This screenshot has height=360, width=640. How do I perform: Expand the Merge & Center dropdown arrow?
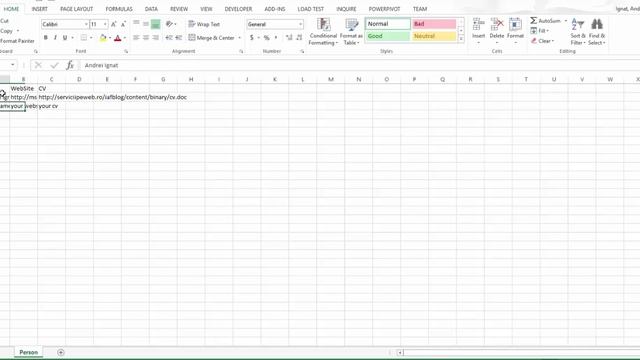(240, 38)
